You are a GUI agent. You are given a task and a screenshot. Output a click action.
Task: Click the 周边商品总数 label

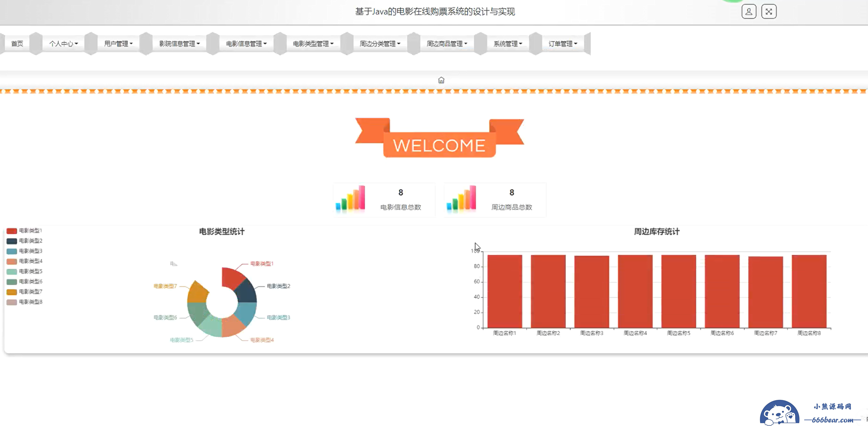512,207
